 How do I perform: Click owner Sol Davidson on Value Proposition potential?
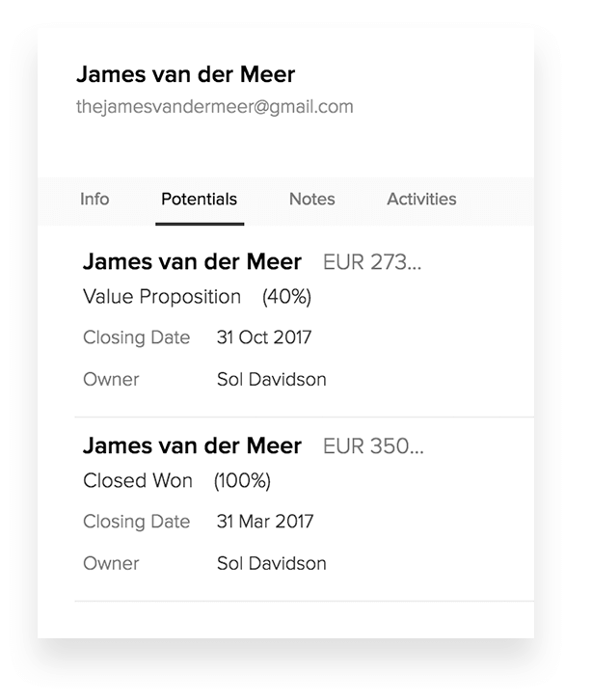pos(271,380)
